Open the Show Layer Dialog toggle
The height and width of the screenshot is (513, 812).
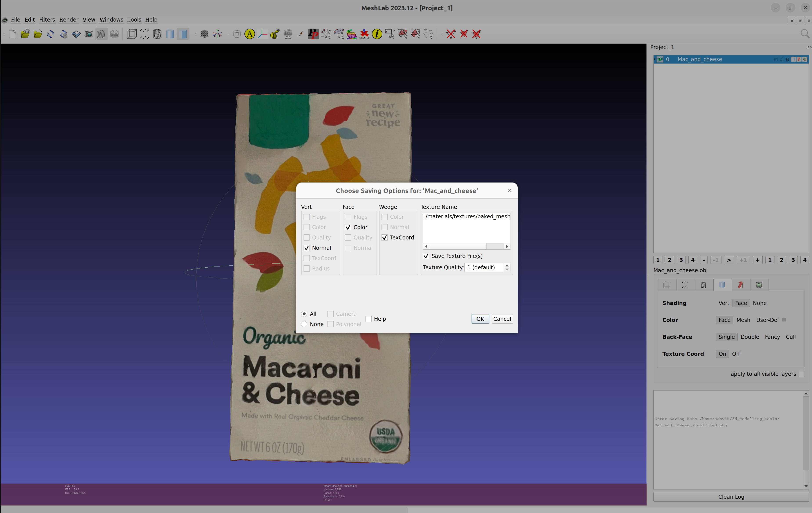coord(101,34)
